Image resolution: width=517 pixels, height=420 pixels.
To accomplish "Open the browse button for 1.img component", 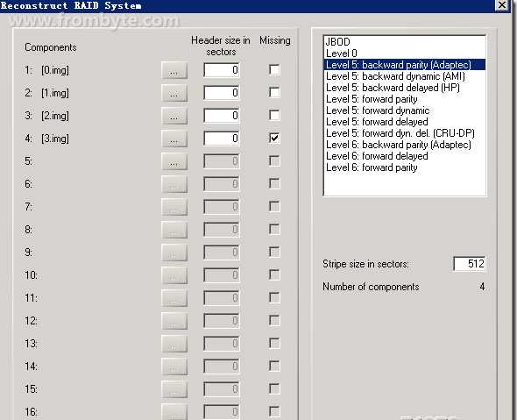I will coord(174,93).
